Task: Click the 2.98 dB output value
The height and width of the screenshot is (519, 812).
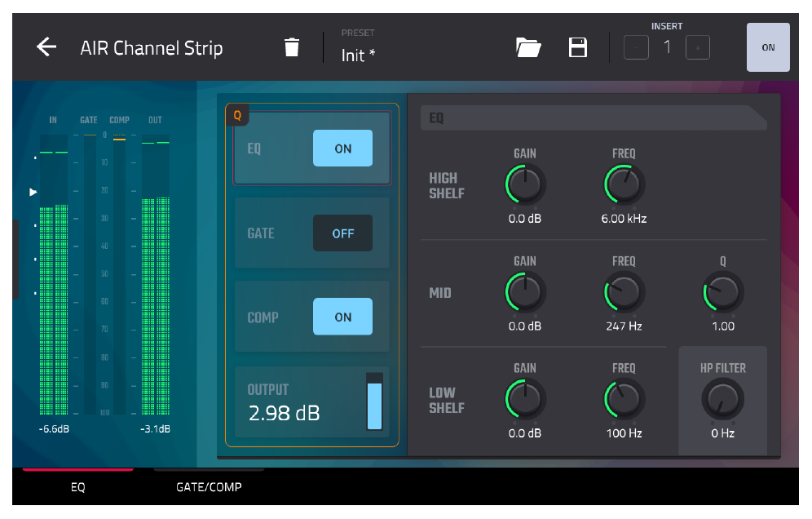Action: pos(284,413)
